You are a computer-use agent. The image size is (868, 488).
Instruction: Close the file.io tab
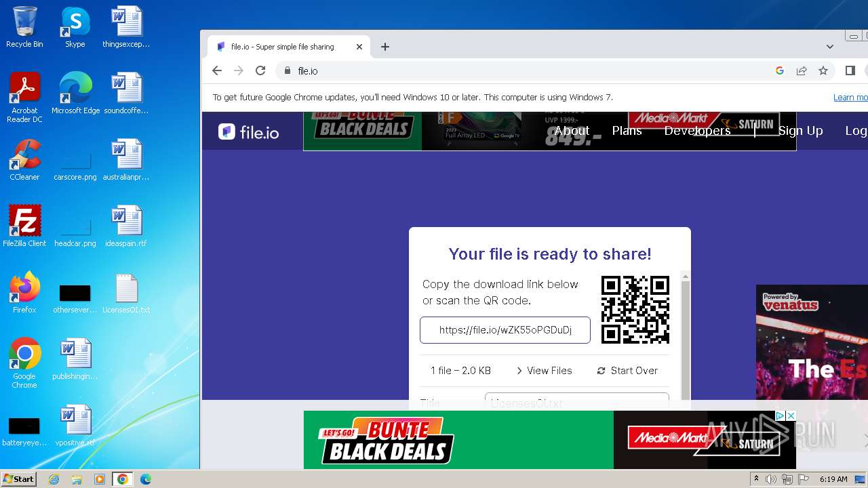click(x=359, y=47)
